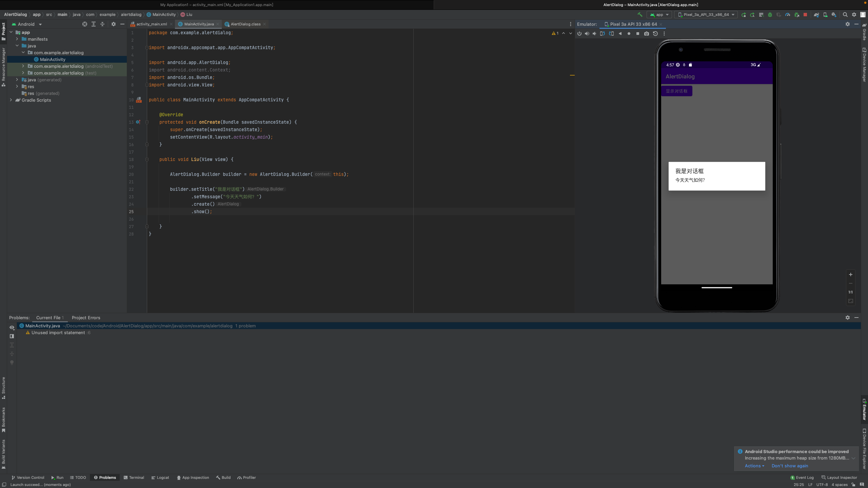Open the Pixel_3a_API_33_x86_64 device dropdown
The width and height of the screenshot is (868, 488).
pyautogui.click(x=706, y=15)
